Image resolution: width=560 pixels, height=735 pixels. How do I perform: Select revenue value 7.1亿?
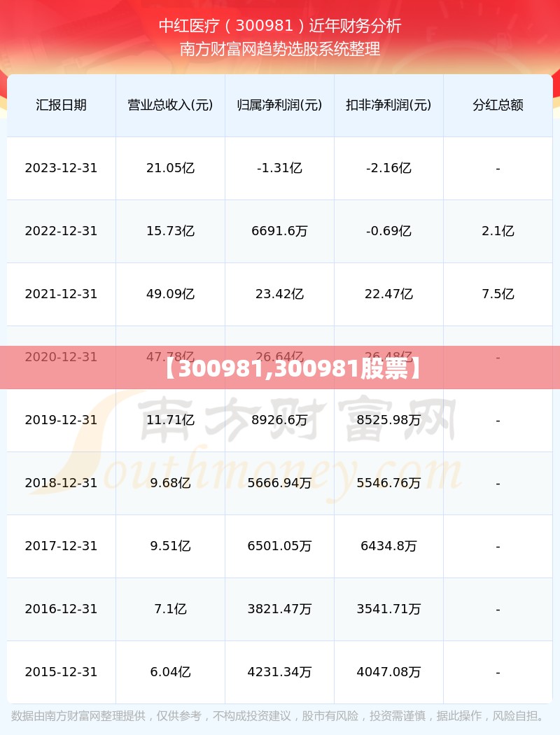pos(171,609)
